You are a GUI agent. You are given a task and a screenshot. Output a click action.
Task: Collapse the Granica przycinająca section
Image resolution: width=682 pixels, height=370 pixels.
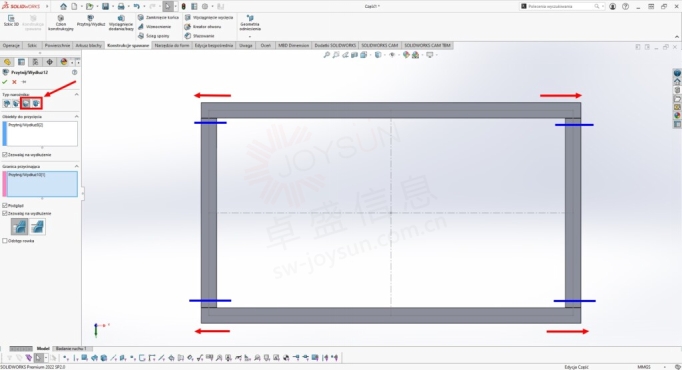click(x=77, y=166)
